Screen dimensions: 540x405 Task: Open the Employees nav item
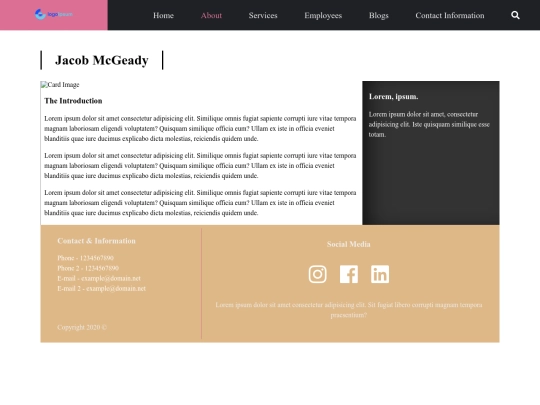(x=323, y=15)
